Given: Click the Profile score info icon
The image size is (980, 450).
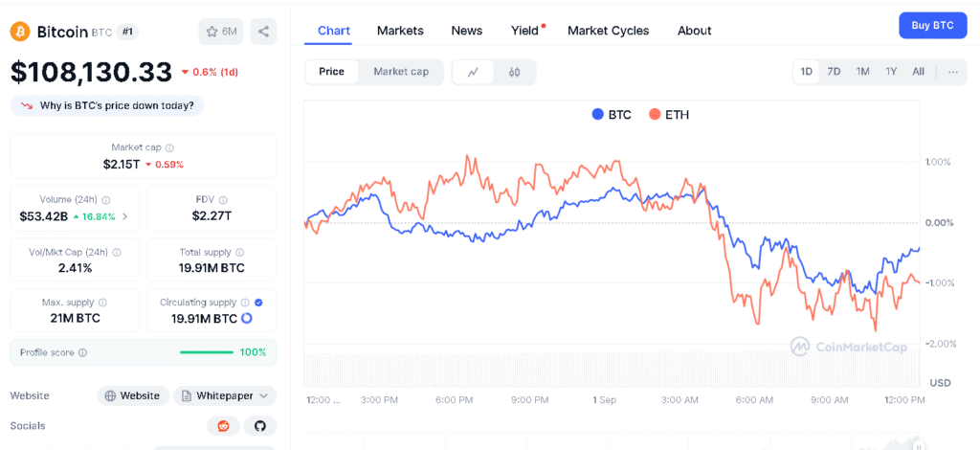Looking at the screenshot, I should click(82, 352).
